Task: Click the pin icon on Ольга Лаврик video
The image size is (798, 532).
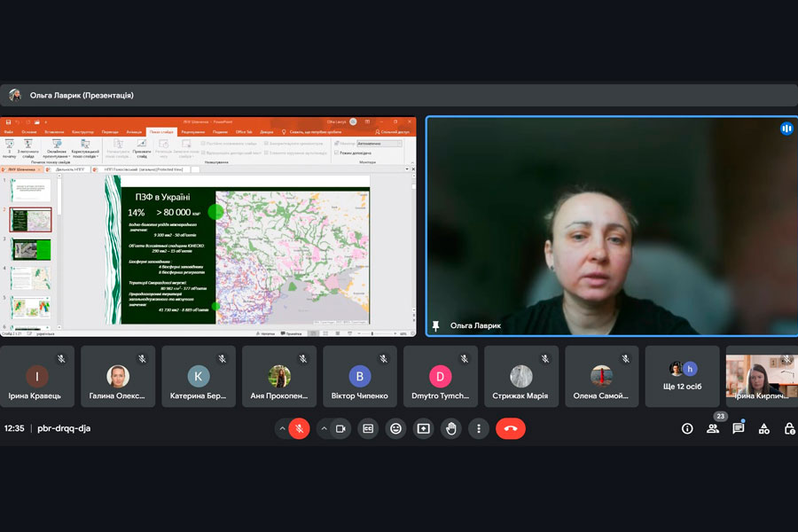Action: click(435, 325)
